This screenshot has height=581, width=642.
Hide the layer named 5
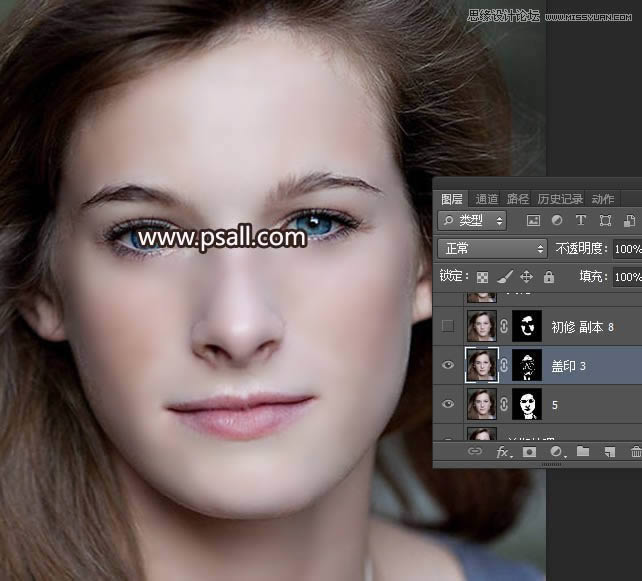click(448, 405)
